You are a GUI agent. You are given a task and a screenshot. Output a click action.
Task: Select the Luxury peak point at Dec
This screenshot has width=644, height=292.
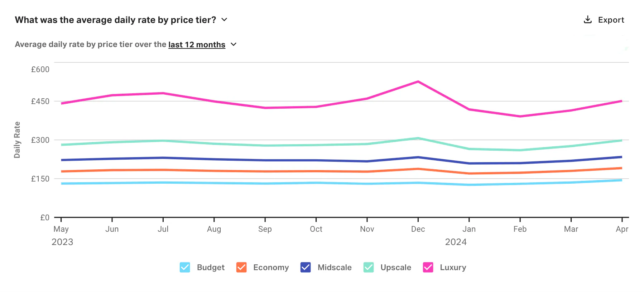click(x=418, y=82)
